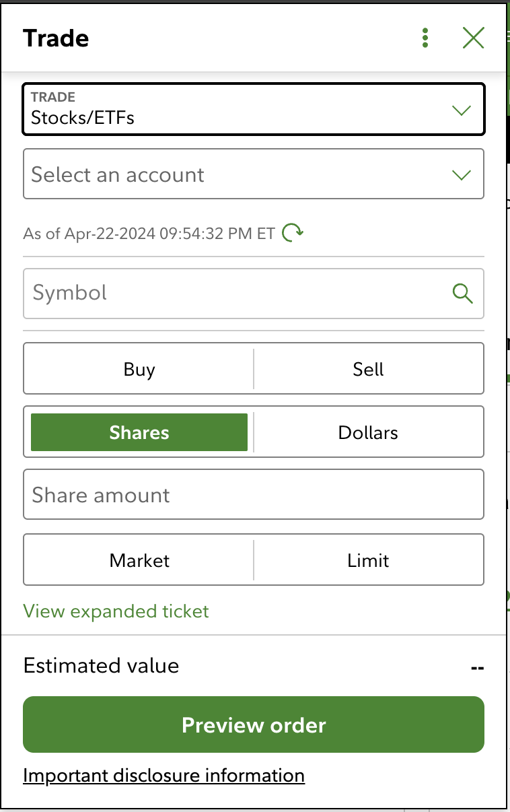Click the Share amount field

[x=253, y=495]
